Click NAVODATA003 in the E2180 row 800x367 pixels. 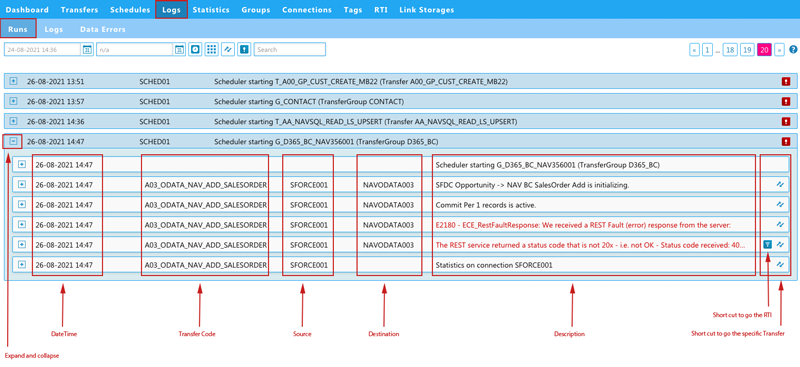(x=388, y=225)
